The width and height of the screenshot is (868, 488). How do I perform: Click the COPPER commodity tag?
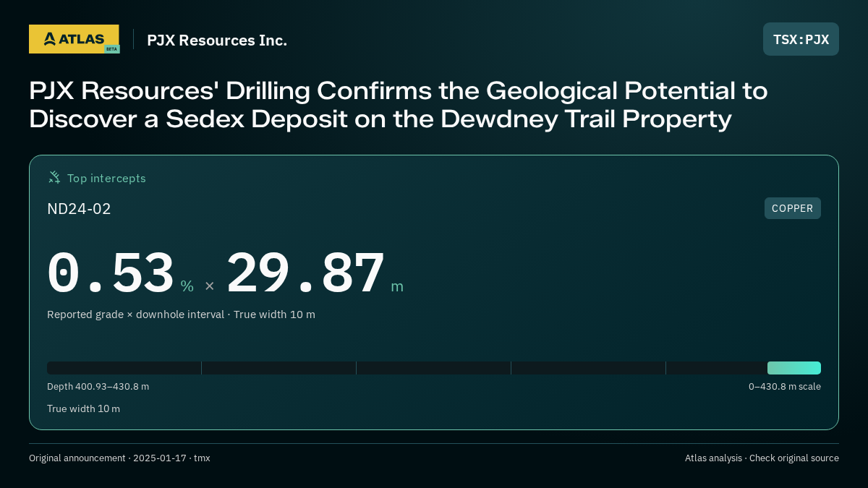pos(793,208)
